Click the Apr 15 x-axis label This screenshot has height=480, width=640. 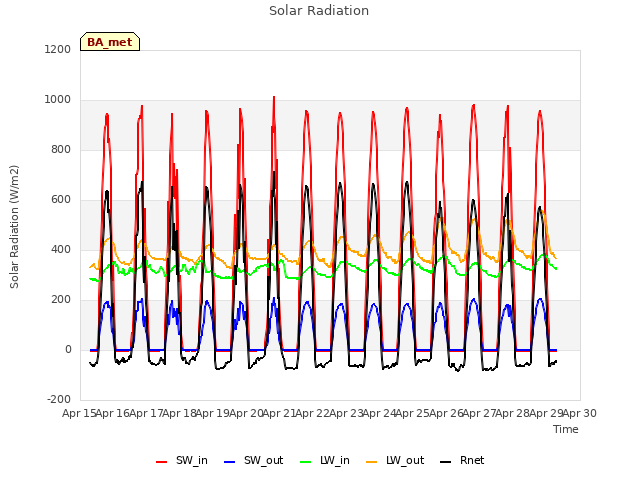click(79, 413)
